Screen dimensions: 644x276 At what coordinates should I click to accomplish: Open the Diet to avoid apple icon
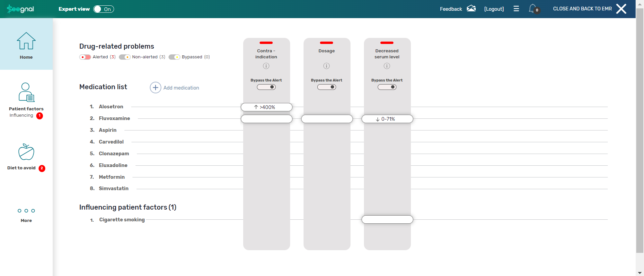[x=26, y=152]
